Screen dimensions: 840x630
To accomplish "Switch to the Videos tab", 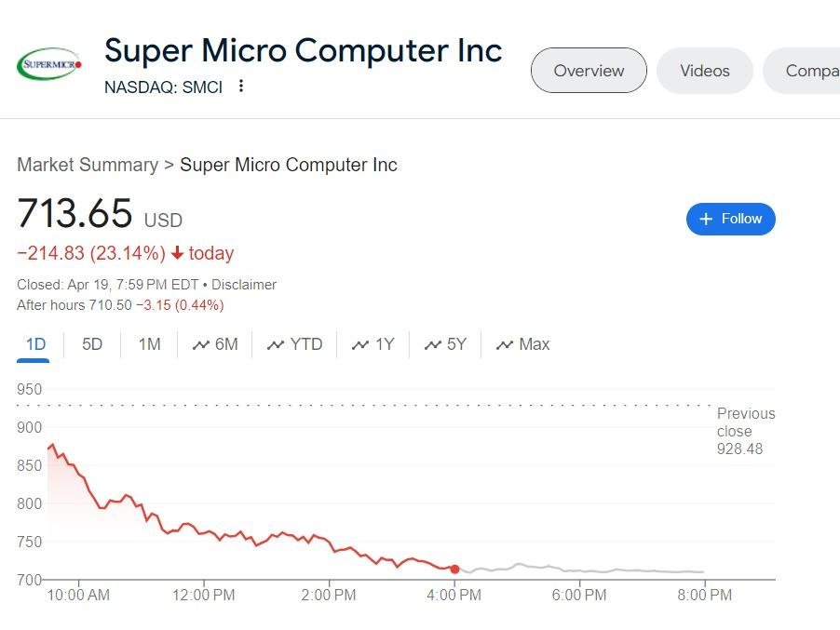I will click(704, 70).
